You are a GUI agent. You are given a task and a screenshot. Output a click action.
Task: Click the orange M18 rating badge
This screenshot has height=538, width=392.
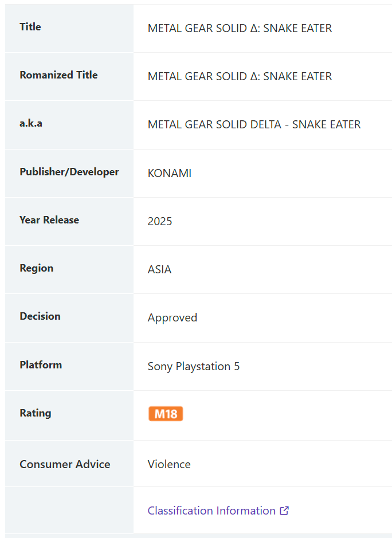[166, 414]
